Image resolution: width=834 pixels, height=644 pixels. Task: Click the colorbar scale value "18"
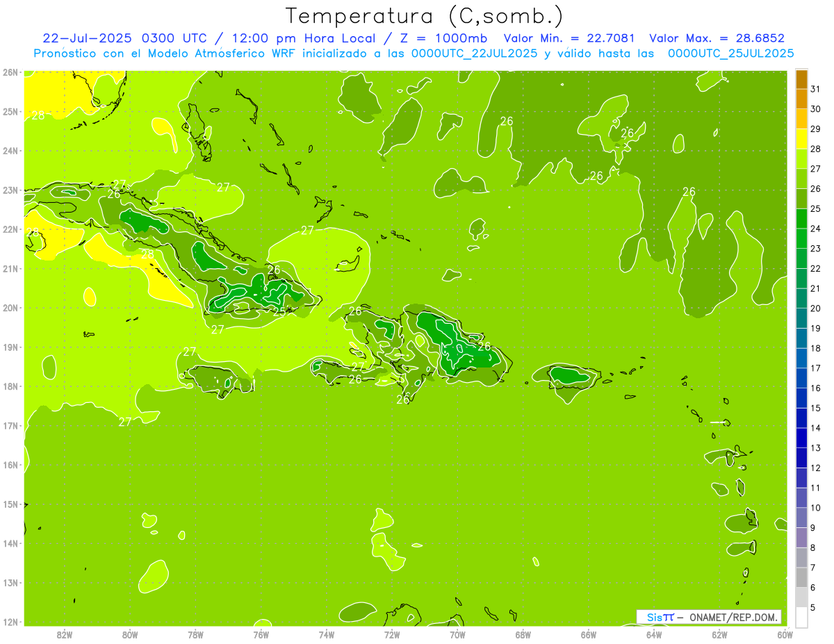point(815,348)
